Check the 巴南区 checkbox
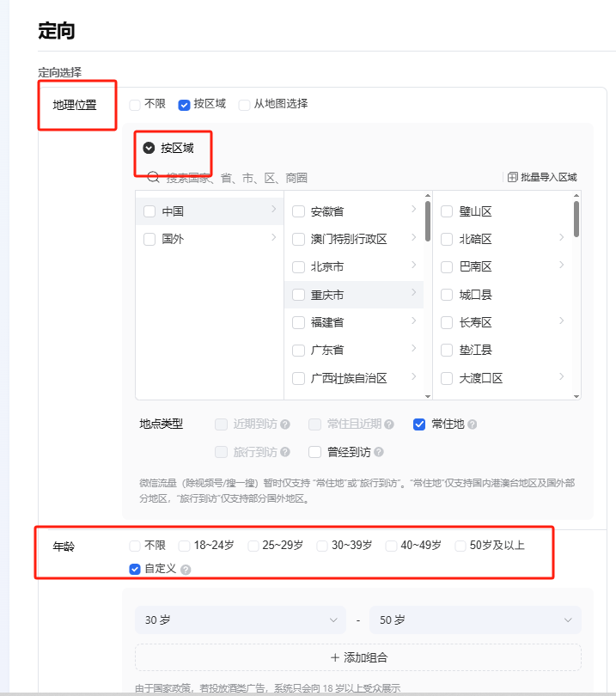Viewport: 616px width, 696px height. [x=447, y=267]
